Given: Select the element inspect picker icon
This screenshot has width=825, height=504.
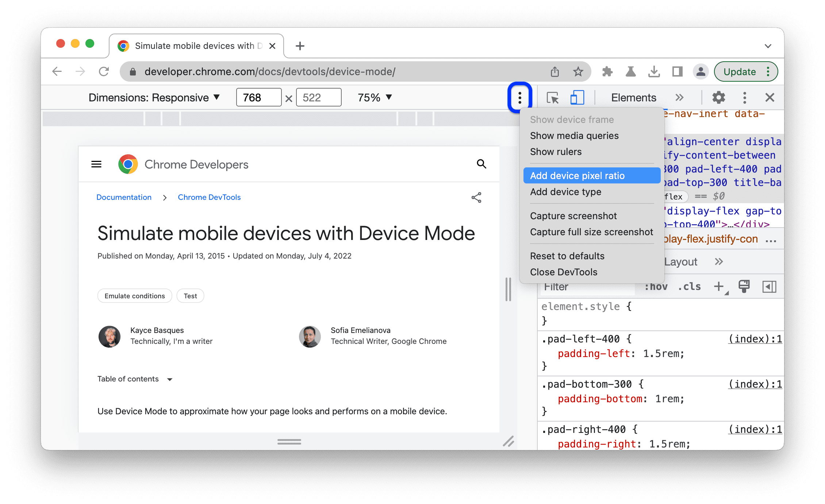Looking at the screenshot, I should pos(552,98).
